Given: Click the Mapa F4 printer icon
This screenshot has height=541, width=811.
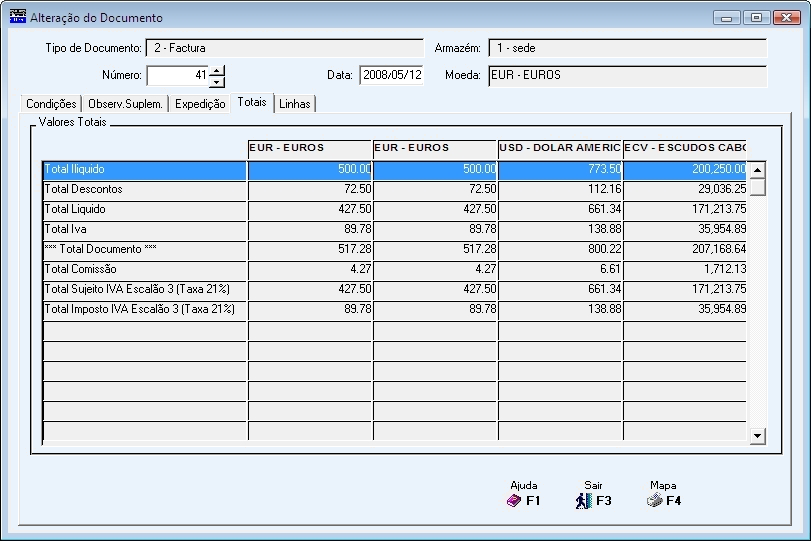Looking at the screenshot, I should tap(654, 501).
